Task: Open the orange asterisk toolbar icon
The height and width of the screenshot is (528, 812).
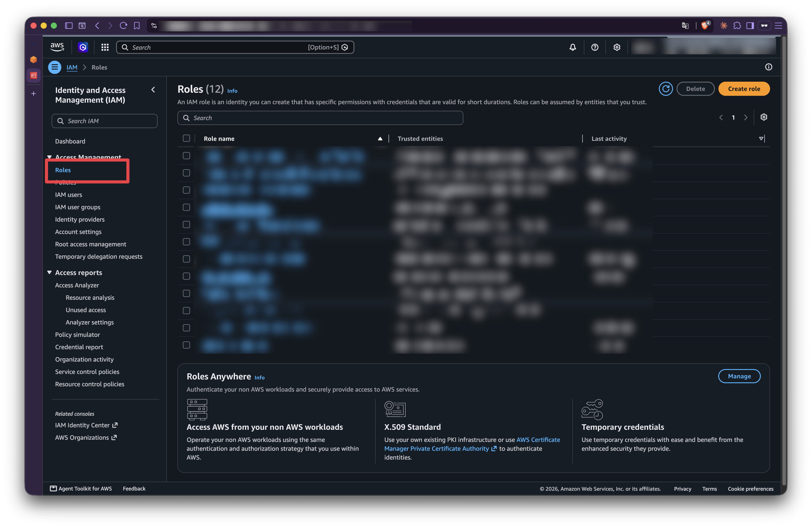Action: pos(724,26)
